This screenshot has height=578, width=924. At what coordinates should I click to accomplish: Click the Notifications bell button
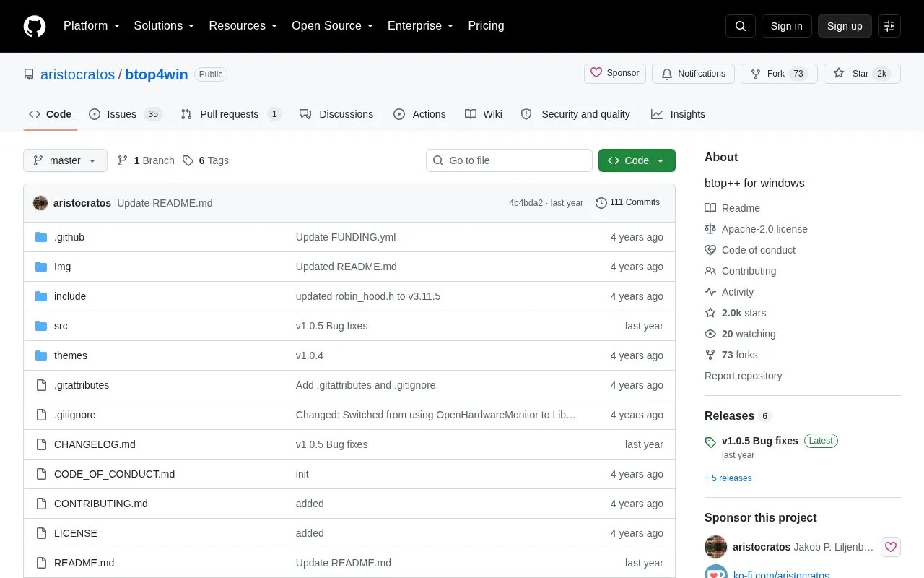694,74
